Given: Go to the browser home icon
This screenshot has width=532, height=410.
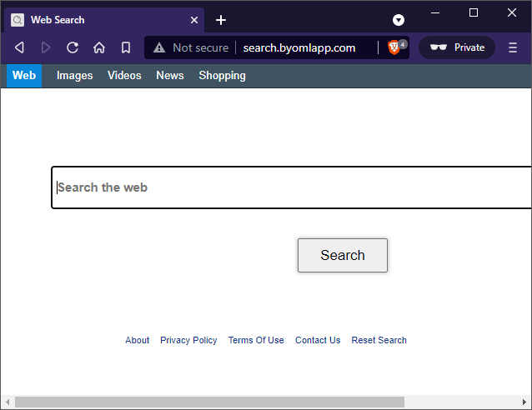Looking at the screenshot, I should 99,47.
